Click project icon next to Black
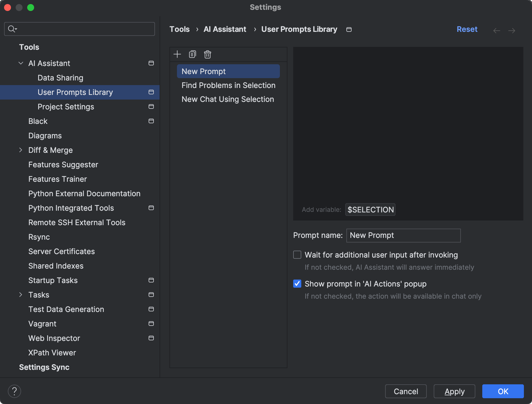 pos(151,121)
